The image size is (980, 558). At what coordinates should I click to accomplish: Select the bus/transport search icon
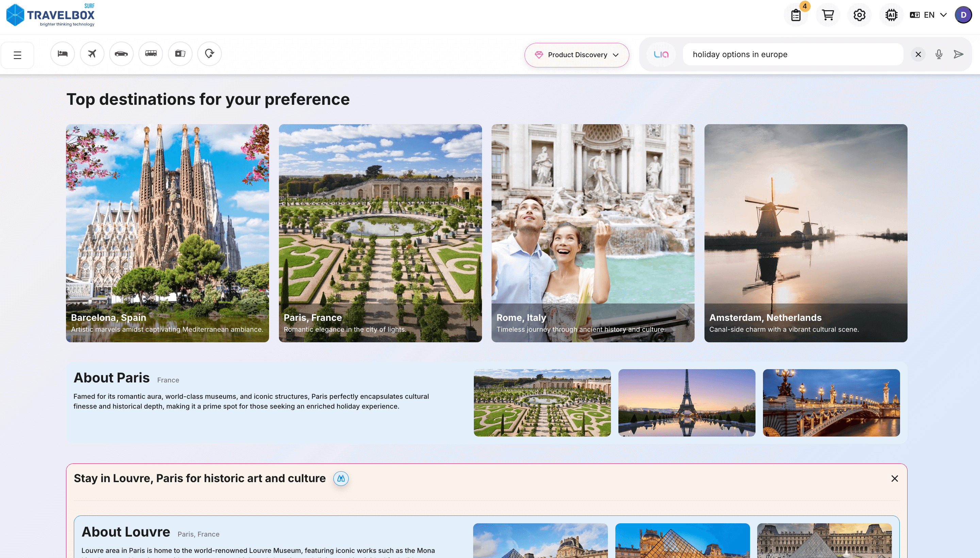click(150, 53)
